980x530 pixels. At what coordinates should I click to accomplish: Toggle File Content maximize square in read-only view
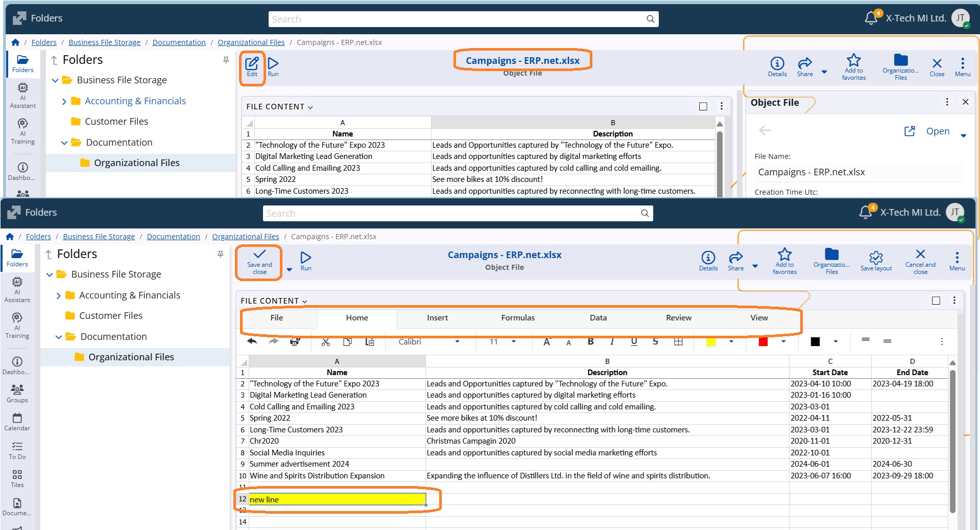703,106
